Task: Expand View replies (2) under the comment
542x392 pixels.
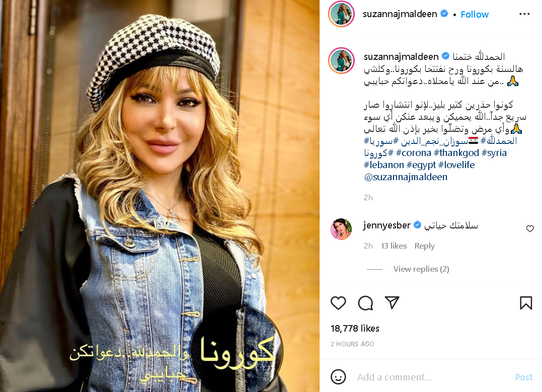Action: point(421,269)
